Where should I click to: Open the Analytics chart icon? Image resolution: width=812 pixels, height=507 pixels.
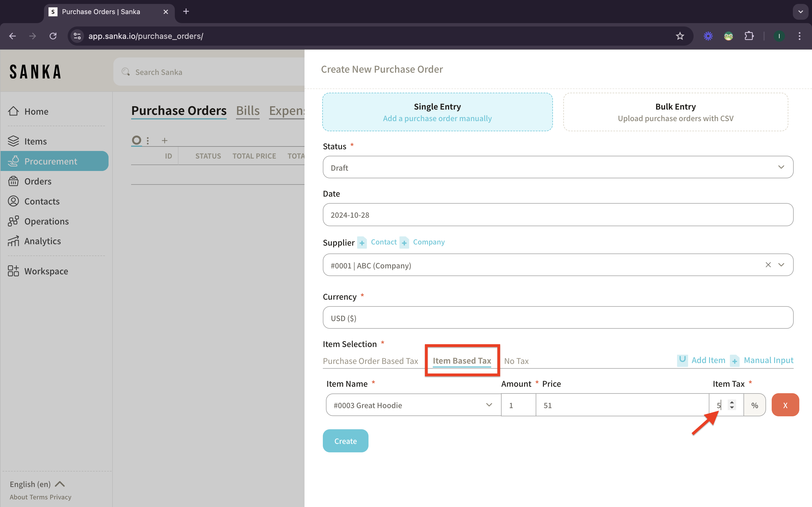coord(14,241)
